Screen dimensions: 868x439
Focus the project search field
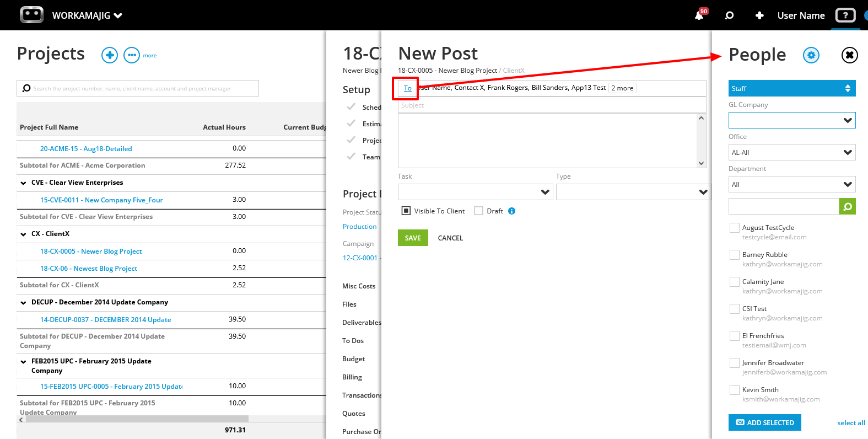(138, 88)
